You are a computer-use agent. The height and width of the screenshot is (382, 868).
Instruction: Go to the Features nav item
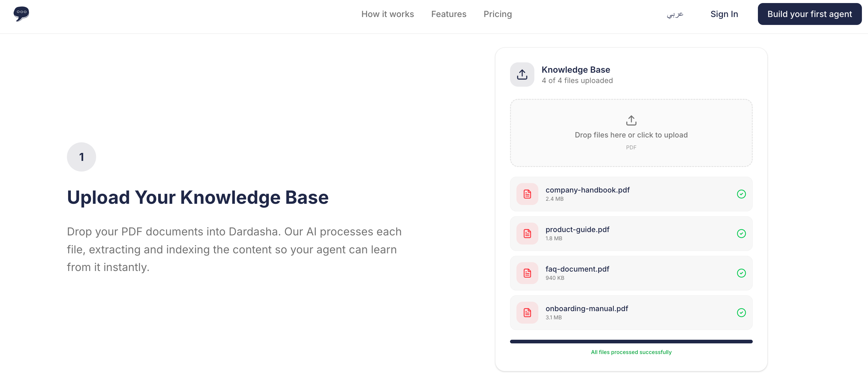point(449,14)
